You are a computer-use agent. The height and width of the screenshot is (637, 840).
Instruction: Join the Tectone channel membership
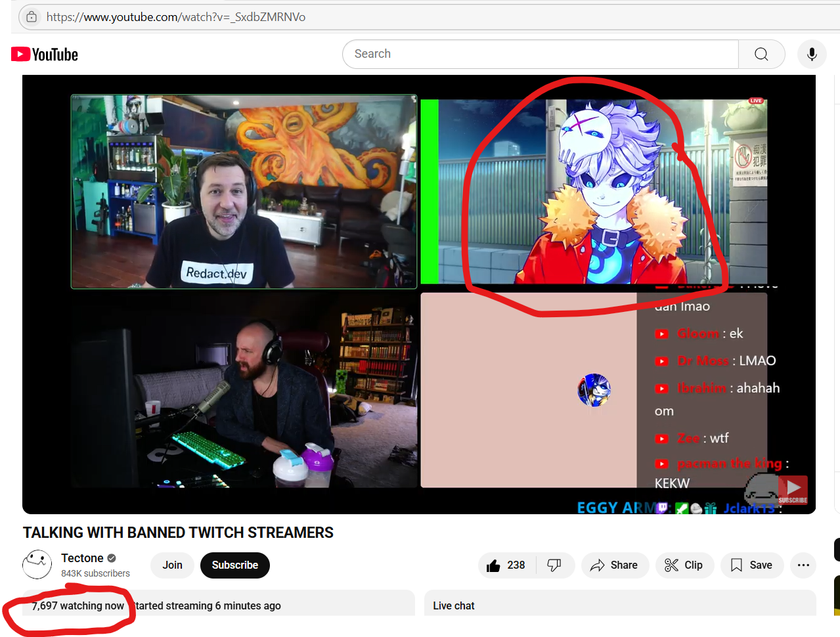[173, 565]
